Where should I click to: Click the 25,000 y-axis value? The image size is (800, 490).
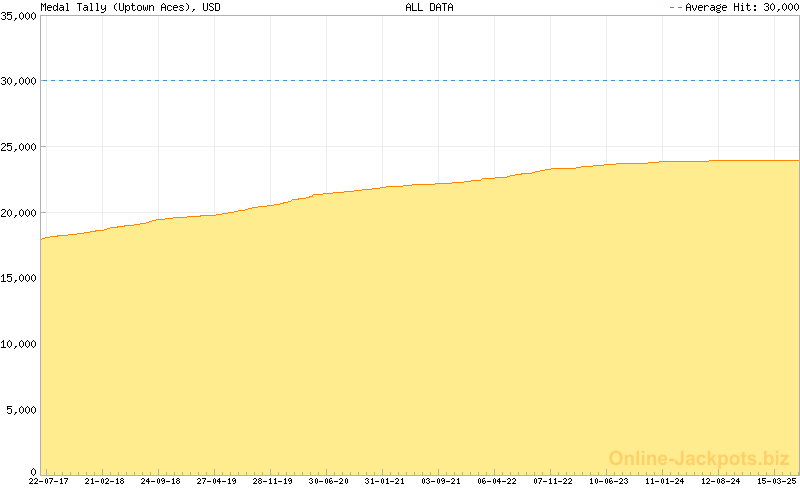19,147
